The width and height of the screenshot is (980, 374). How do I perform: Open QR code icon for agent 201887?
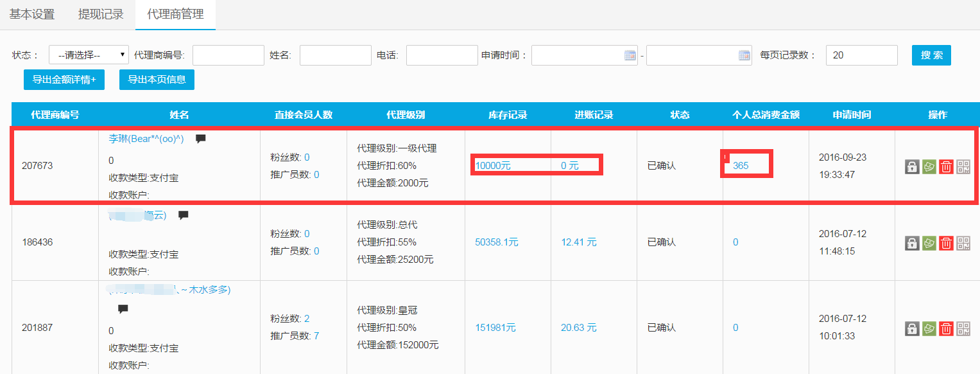point(963,328)
